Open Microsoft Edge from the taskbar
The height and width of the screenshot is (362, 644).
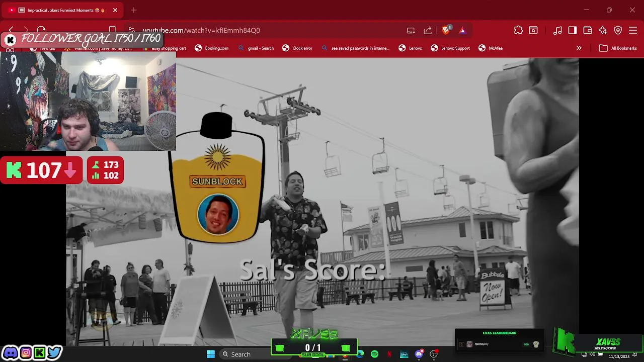360,354
